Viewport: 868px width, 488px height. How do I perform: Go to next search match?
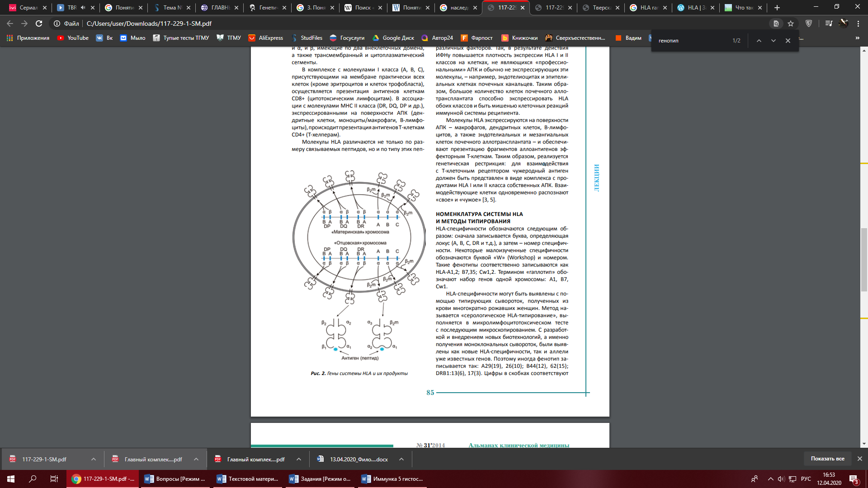pyautogui.click(x=774, y=41)
